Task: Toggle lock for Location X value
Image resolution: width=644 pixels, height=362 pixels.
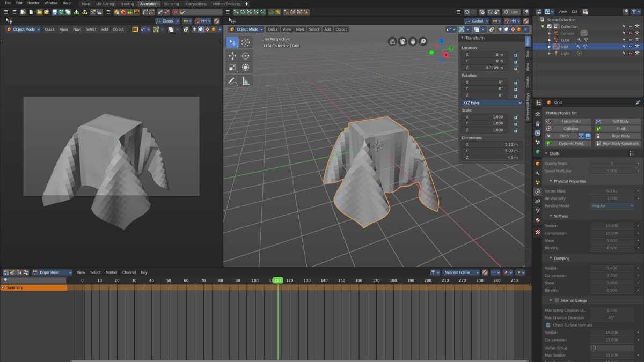Action: tap(515, 55)
